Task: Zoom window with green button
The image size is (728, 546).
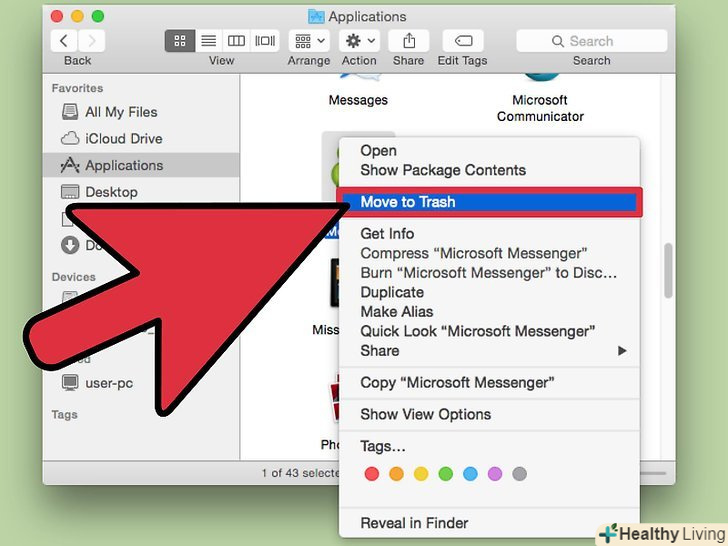Action: [98, 17]
